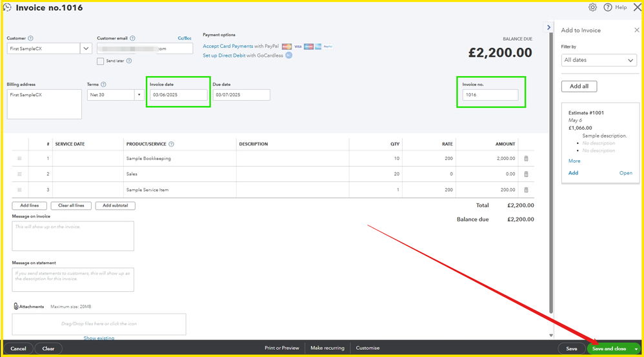644x357 pixels.
Task: Click the attachments drag/drop area
Action: pos(99,324)
